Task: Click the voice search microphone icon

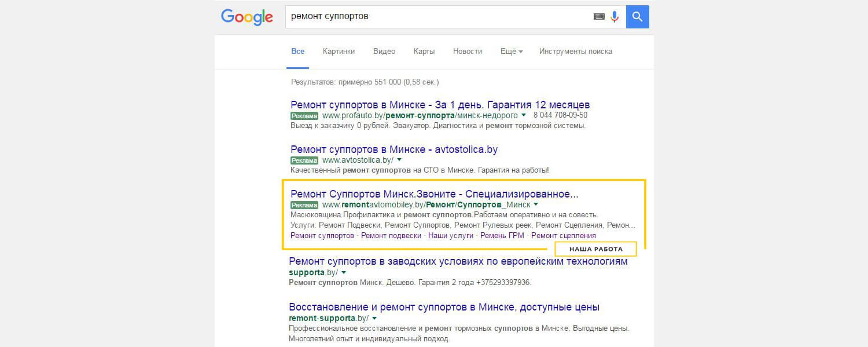Action: click(x=615, y=17)
